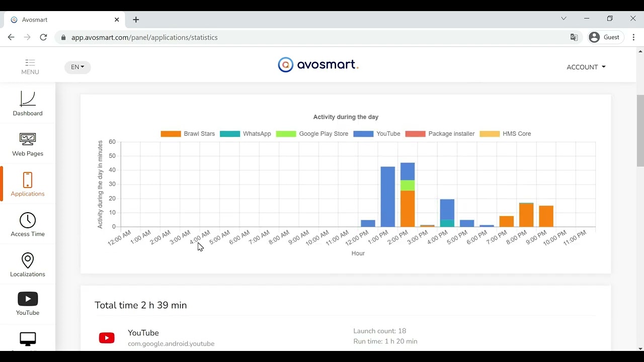The height and width of the screenshot is (362, 644).
Task: Expand the ACCOUNT dropdown
Action: point(586,67)
